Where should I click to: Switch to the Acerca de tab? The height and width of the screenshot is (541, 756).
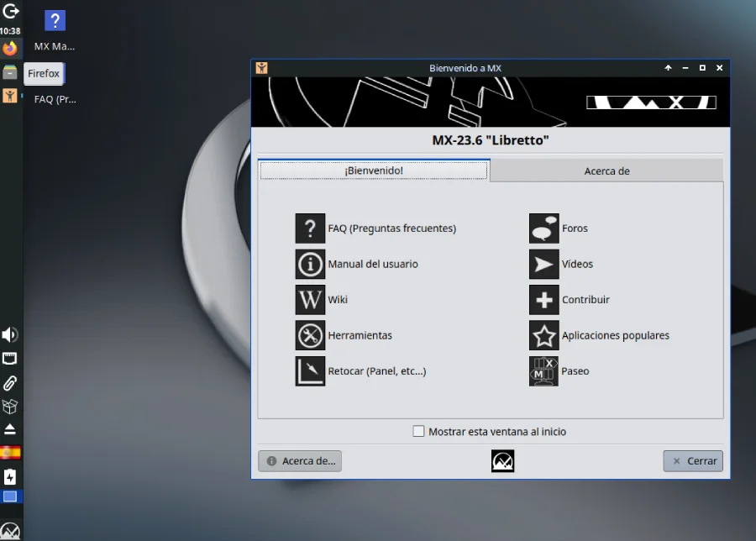tap(606, 171)
